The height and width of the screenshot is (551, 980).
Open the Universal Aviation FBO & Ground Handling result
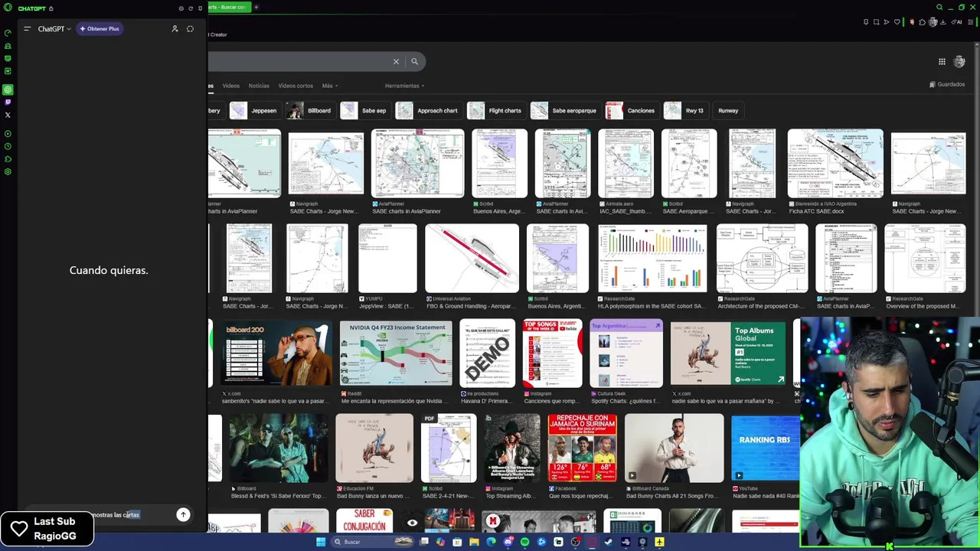click(472, 258)
